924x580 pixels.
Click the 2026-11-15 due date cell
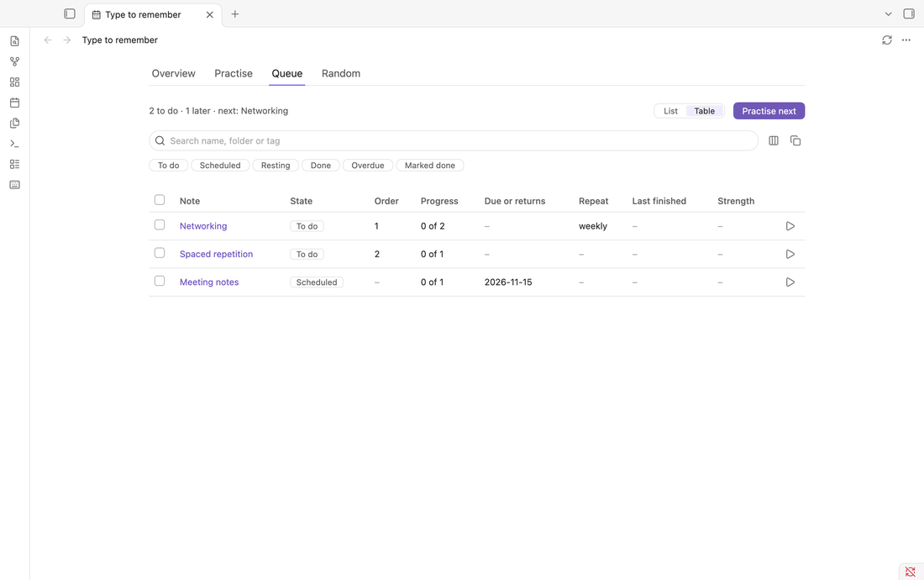tap(508, 282)
